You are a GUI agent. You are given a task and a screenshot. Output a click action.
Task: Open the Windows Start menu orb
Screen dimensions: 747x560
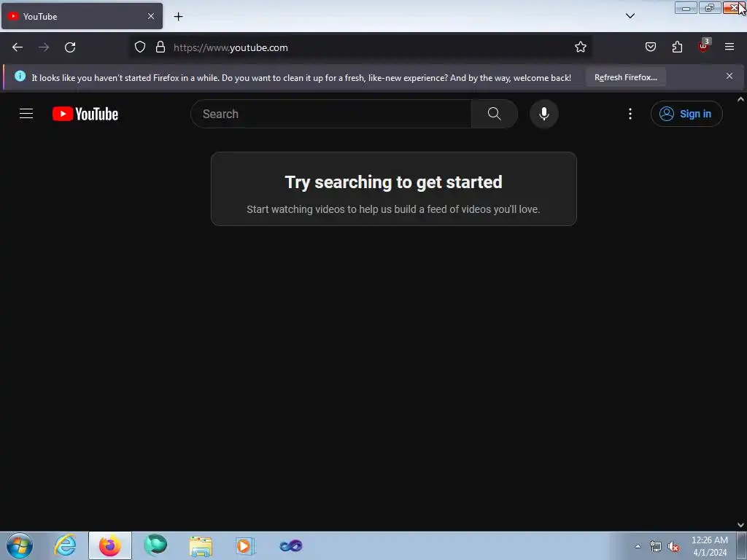[20, 545]
